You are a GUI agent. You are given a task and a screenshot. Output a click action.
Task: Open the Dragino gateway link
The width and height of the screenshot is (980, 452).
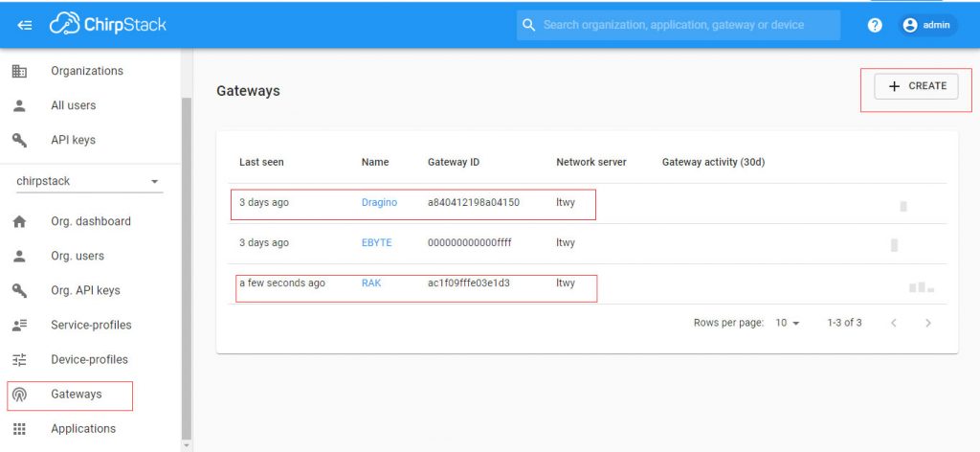pyautogui.click(x=379, y=203)
